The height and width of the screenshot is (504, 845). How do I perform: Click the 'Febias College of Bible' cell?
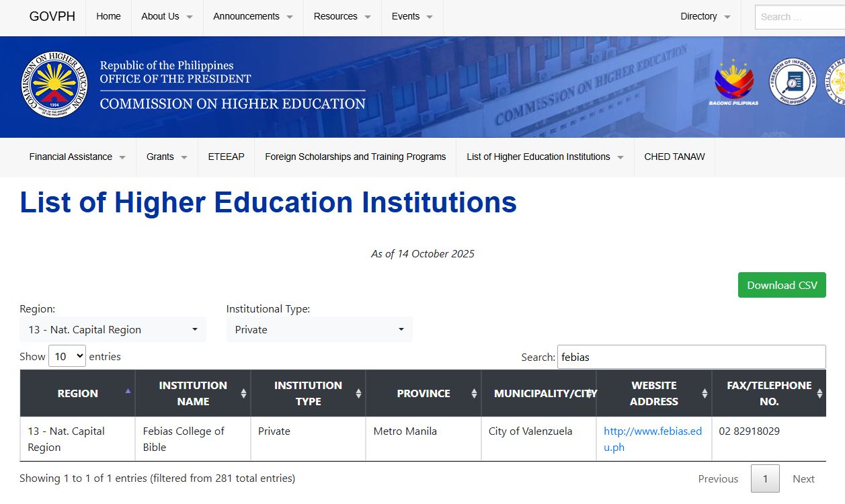click(x=193, y=439)
